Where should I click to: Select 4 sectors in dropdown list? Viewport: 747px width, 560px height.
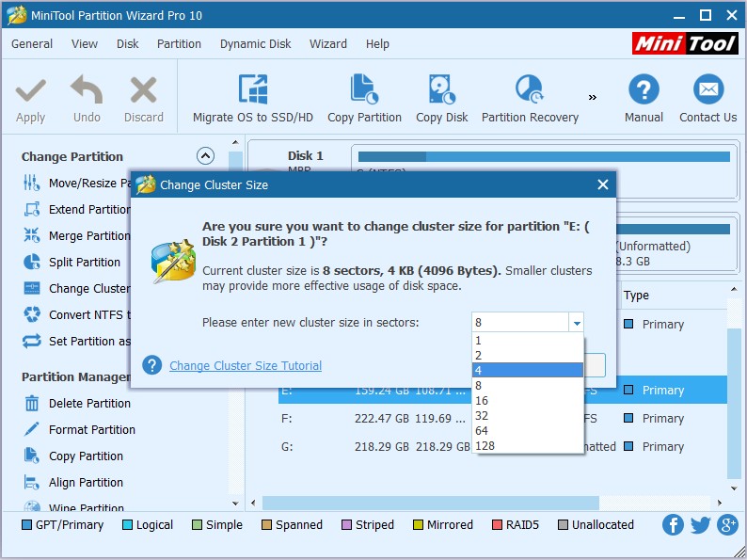point(528,370)
